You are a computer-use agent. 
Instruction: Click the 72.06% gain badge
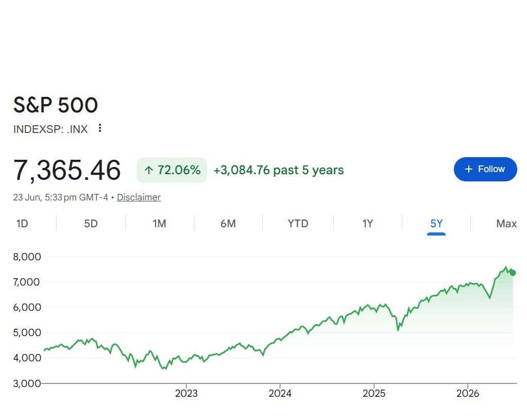tap(172, 170)
